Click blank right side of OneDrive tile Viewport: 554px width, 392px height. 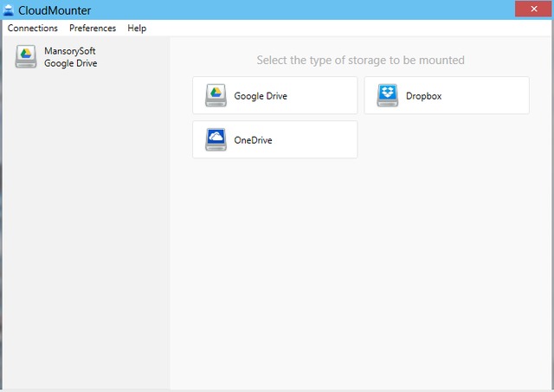click(320, 140)
